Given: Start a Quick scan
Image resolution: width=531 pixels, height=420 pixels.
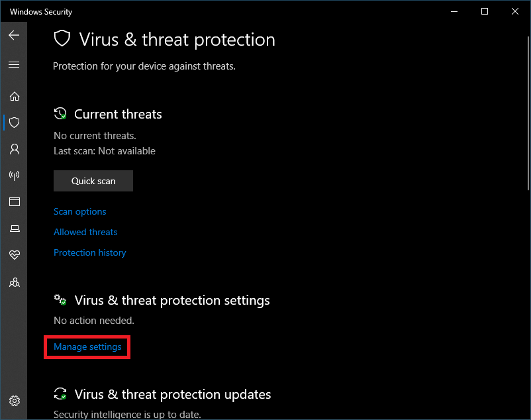Looking at the screenshot, I should coord(93,180).
